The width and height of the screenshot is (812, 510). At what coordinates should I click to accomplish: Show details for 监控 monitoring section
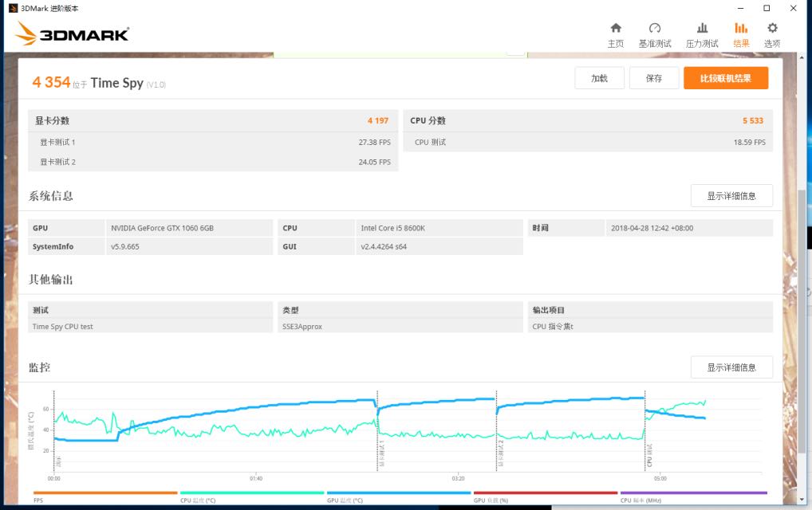coord(731,367)
